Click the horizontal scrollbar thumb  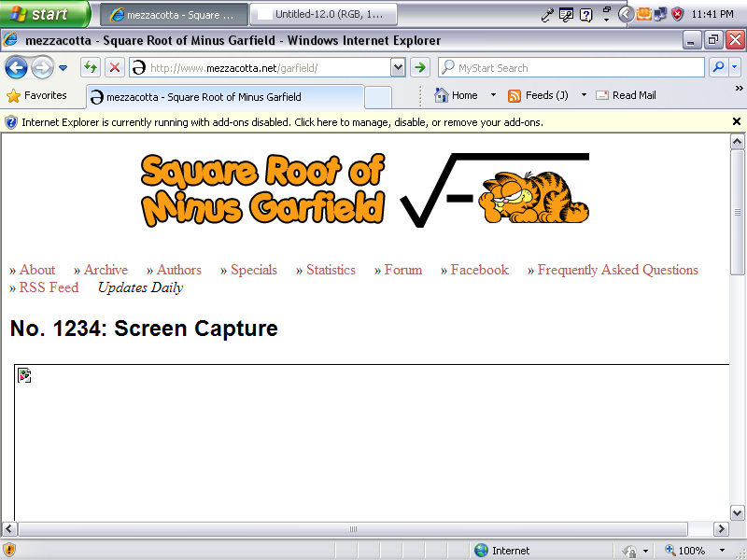pyautogui.click(x=353, y=528)
